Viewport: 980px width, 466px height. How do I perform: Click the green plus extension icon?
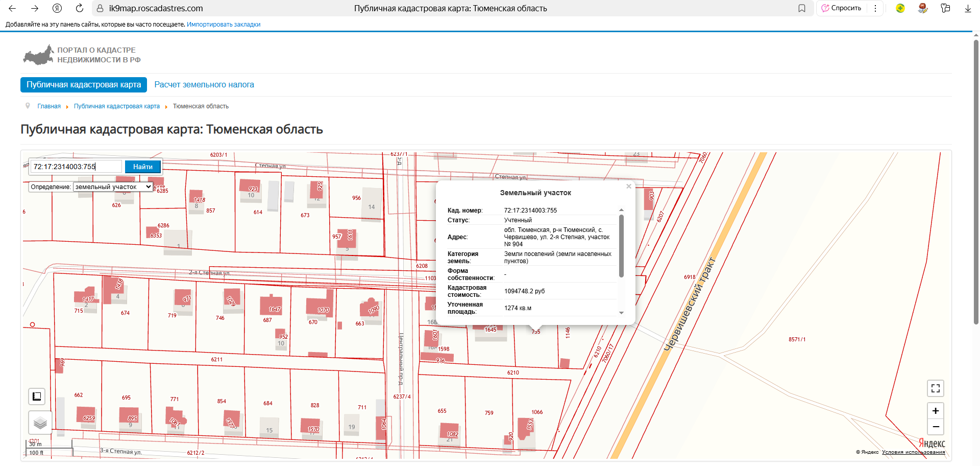[x=900, y=8]
